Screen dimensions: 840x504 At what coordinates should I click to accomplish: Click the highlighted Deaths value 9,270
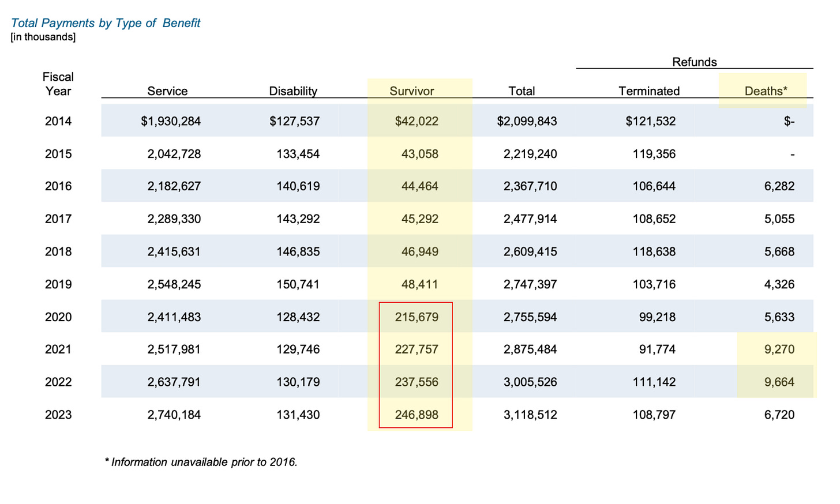tap(779, 349)
